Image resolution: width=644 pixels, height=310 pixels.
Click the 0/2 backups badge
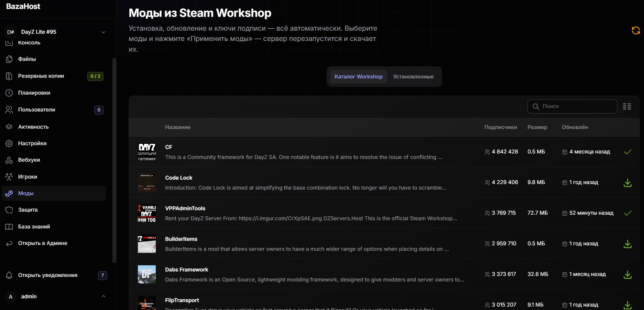[95, 76]
